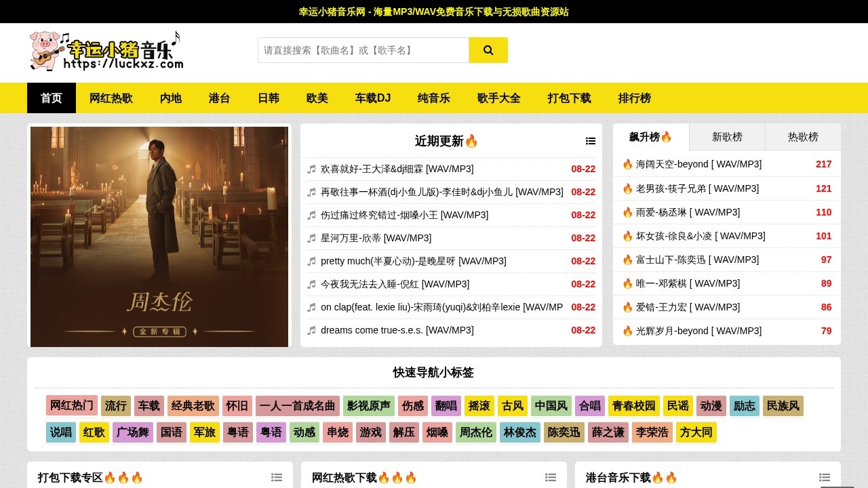Open the list icon beside 近期更新
The width and height of the screenshot is (868, 488).
coord(591,141)
